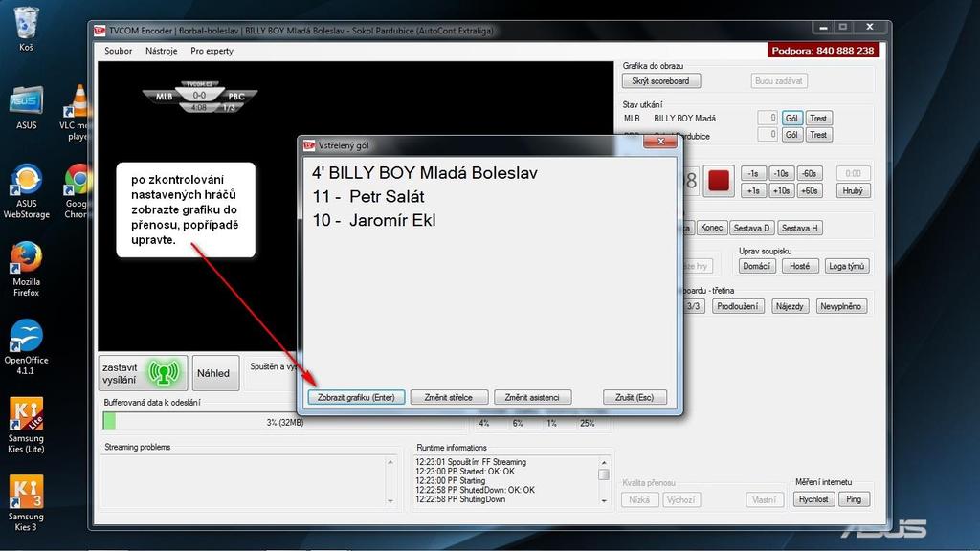980x551 pixels.
Task: Click the 0:00 time input field
Action: click(x=853, y=174)
